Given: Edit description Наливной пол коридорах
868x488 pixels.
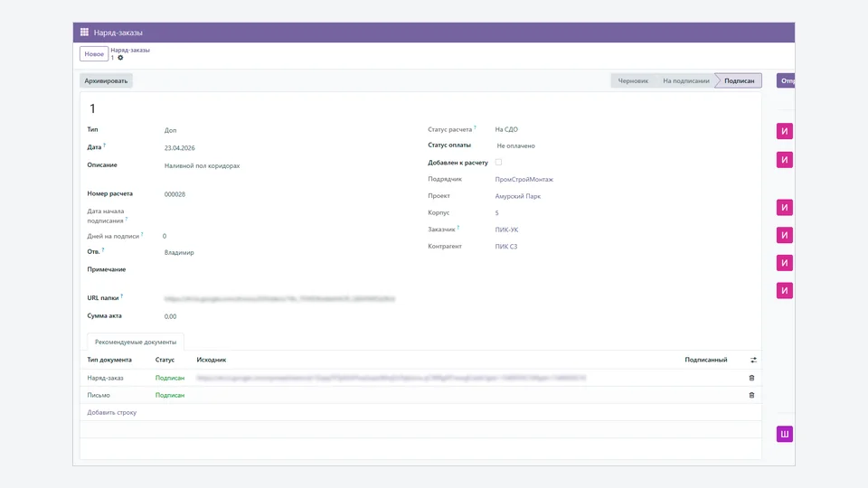Looking at the screenshot, I should coord(202,165).
